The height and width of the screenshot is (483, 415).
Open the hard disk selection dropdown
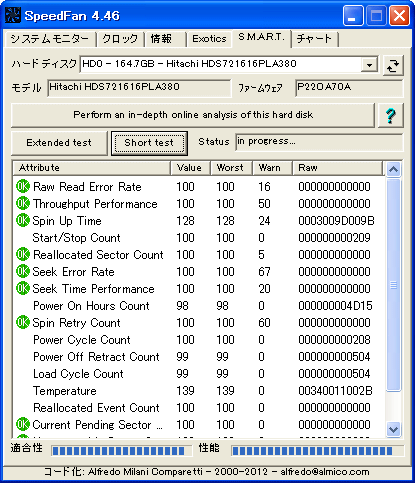(369, 65)
